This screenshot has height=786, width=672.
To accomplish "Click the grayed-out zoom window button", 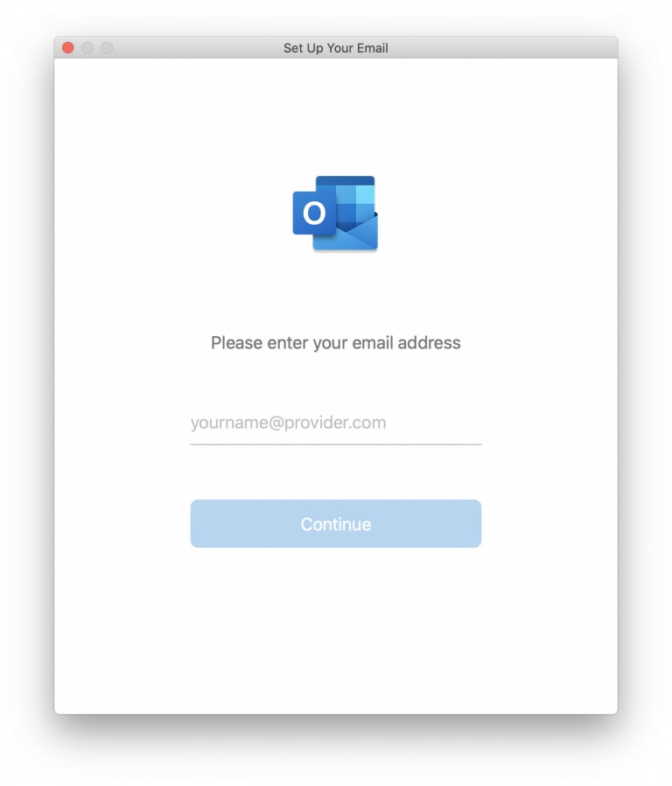I will pos(106,47).
